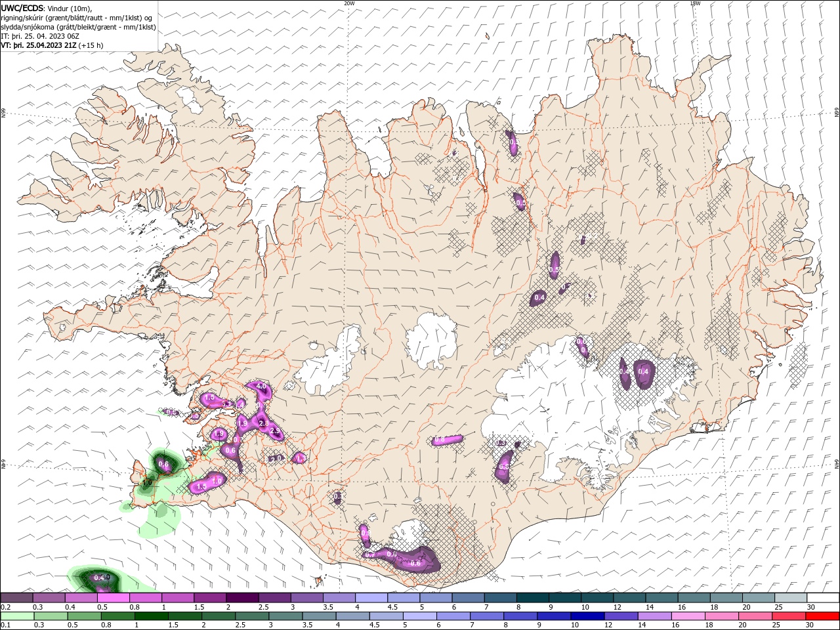Click the initial time 'IT: þri. 25. 04. 2023 06Z'
Viewport: 840px width, 630px height.
coord(40,36)
